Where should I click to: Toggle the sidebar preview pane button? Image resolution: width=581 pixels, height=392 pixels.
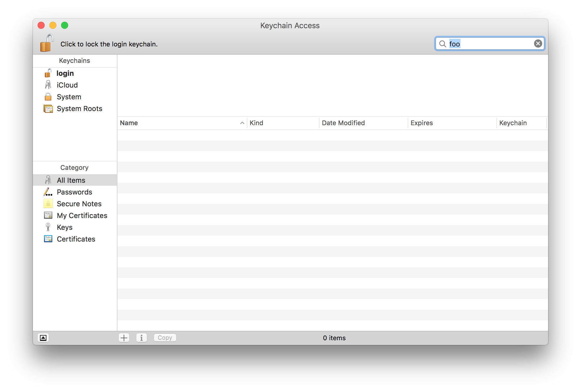(x=43, y=338)
